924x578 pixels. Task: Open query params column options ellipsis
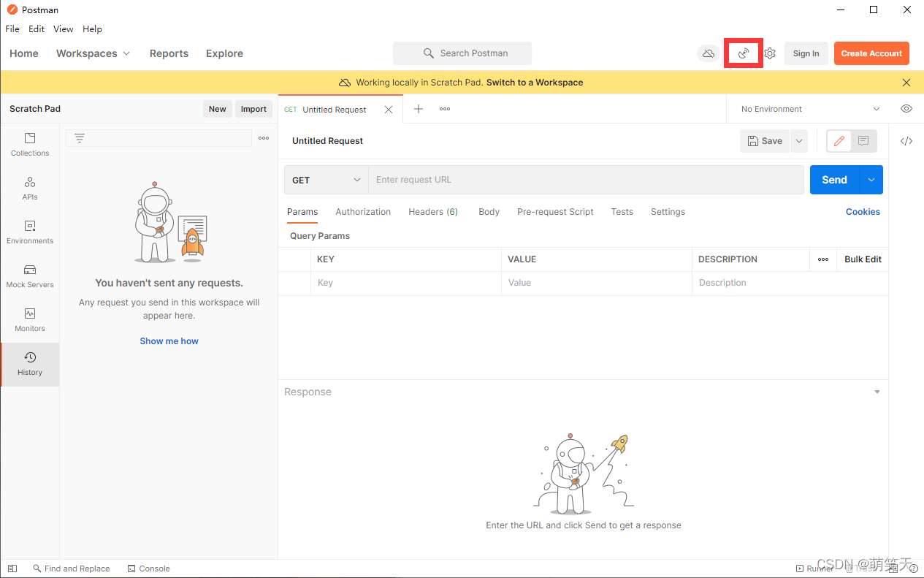(x=823, y=259)
